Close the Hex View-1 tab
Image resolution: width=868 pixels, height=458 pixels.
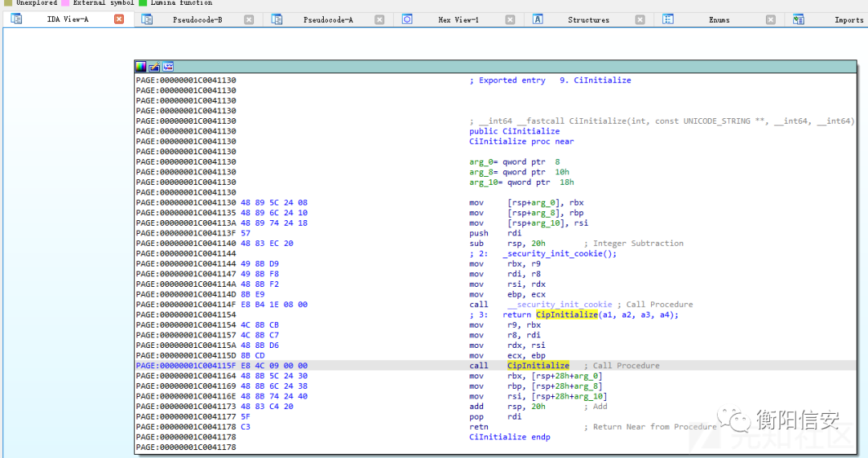click(510, 20)
